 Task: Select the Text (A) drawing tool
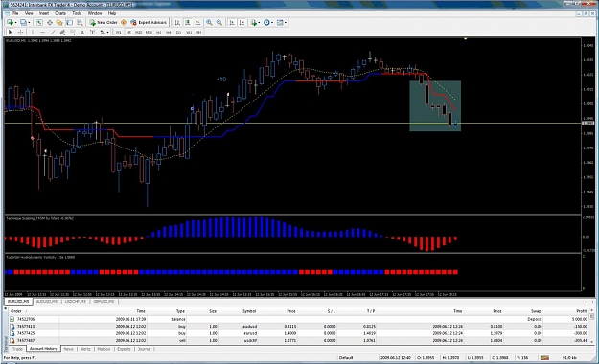[82, 32]
